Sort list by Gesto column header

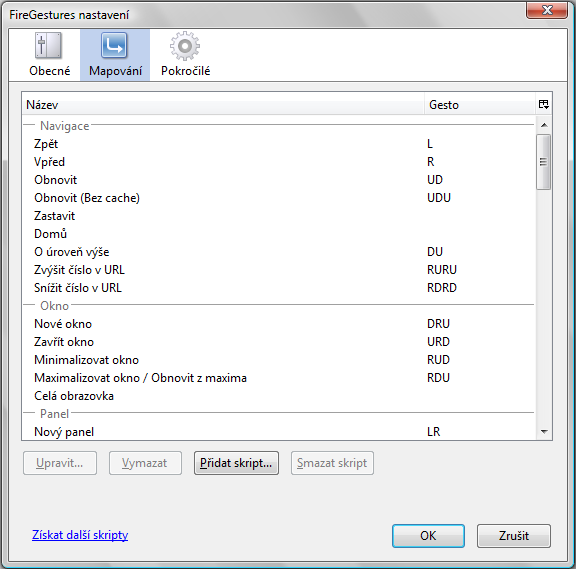click(x=480, y=105)
